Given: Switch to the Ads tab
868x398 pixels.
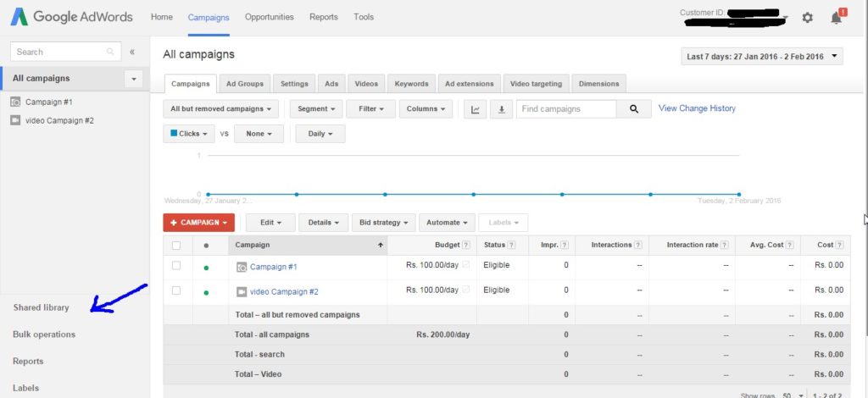Looking at the screenshot, I should (331, 84).
